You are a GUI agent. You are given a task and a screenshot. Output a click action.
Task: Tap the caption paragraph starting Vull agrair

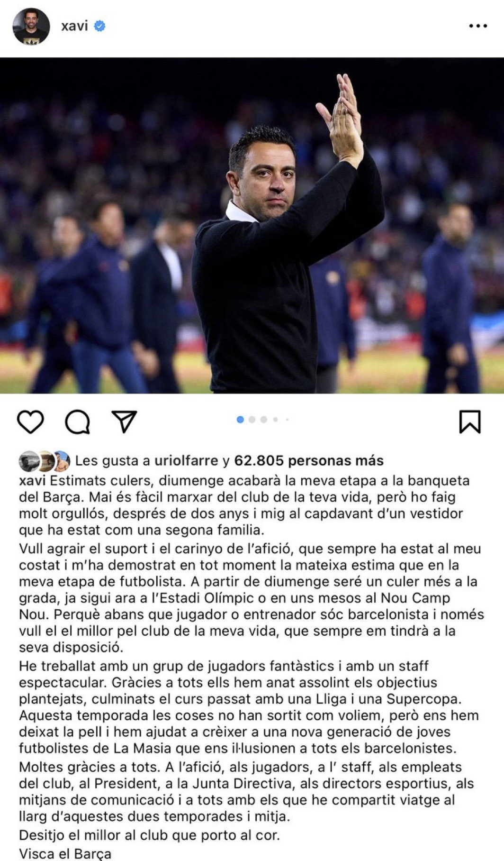tap(252, 598)
